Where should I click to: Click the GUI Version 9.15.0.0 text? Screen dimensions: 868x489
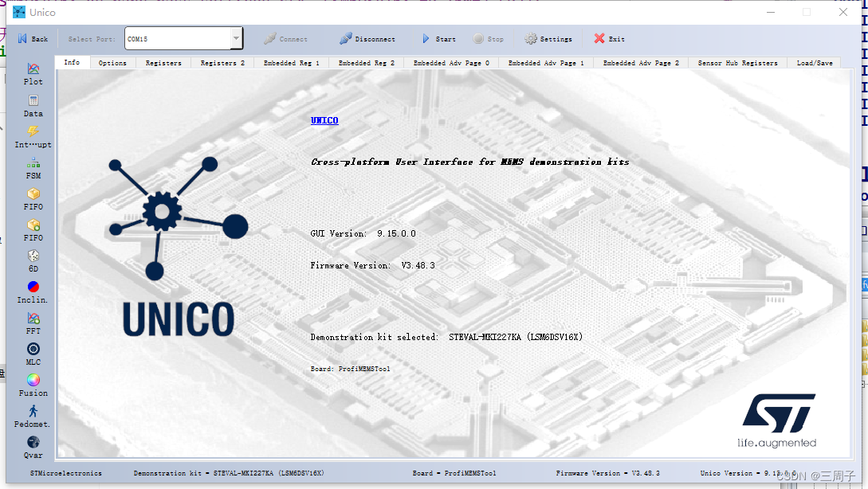[x=363, y=233]
